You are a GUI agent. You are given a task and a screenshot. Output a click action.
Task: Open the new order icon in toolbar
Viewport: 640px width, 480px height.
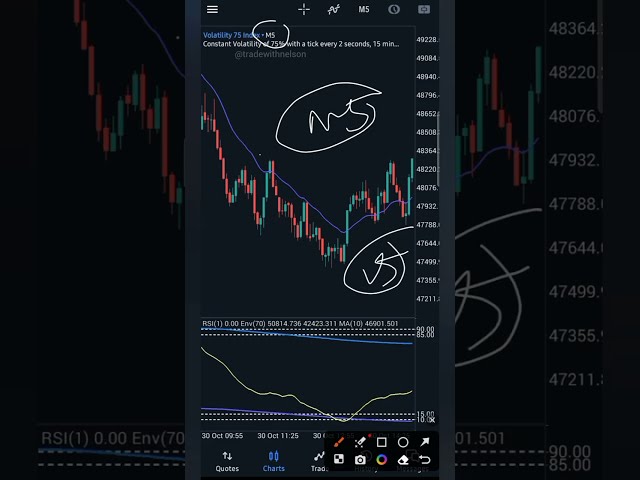tap(424, 9)
